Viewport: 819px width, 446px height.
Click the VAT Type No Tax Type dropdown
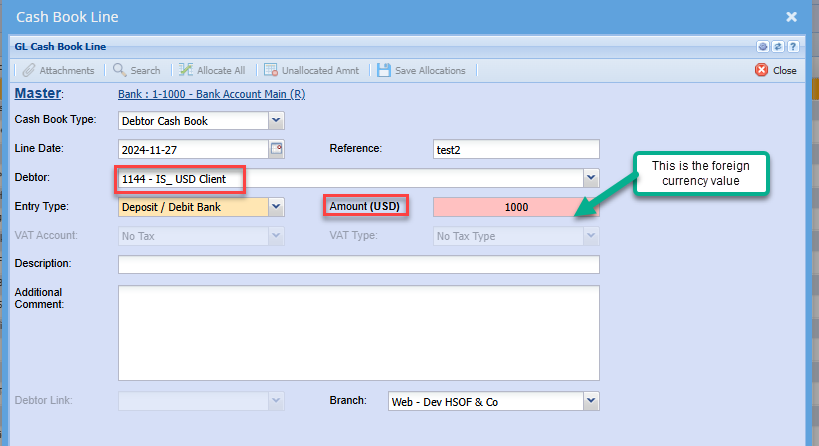tap(516, 236)
